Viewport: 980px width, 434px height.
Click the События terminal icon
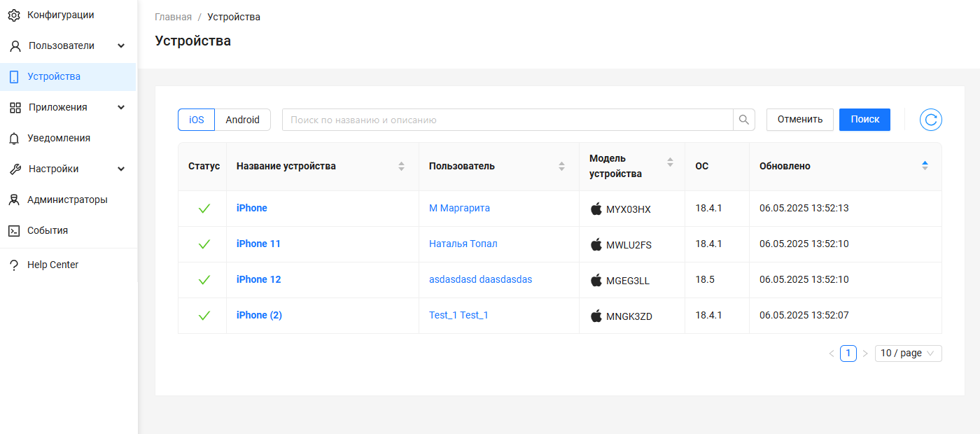(x=14, y=231)
